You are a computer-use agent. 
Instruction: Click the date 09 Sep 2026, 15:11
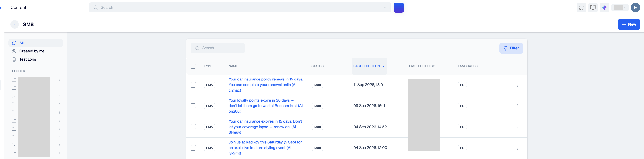(x=369, y=106)
